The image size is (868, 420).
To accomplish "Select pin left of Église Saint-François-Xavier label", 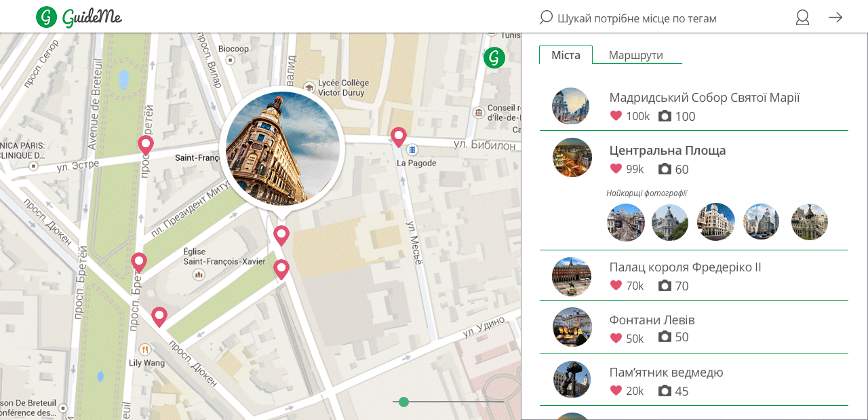I will coord(139,263).
